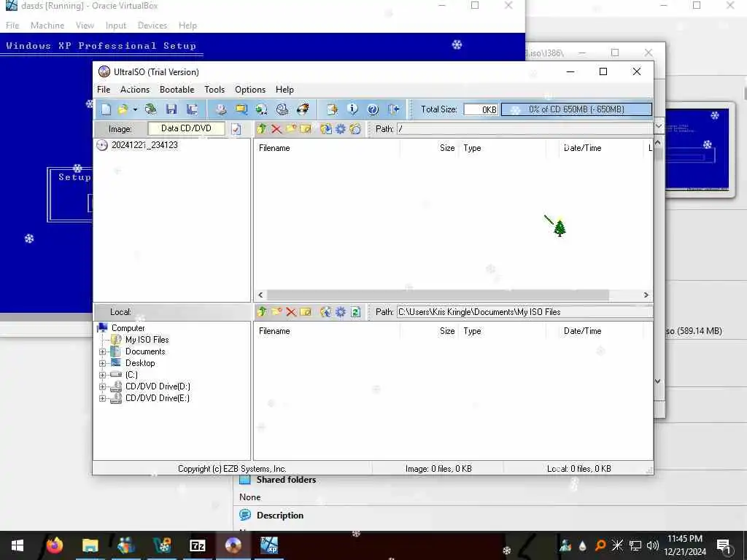Viewport: 747px width, 560px height.
Task: Click the local list Type column header
Action: (504, 331)
